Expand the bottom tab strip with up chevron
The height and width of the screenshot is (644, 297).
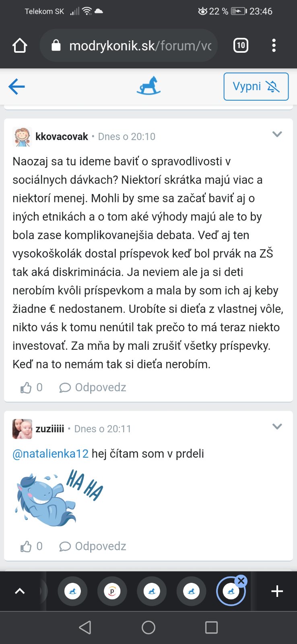[x=20, y=591]
